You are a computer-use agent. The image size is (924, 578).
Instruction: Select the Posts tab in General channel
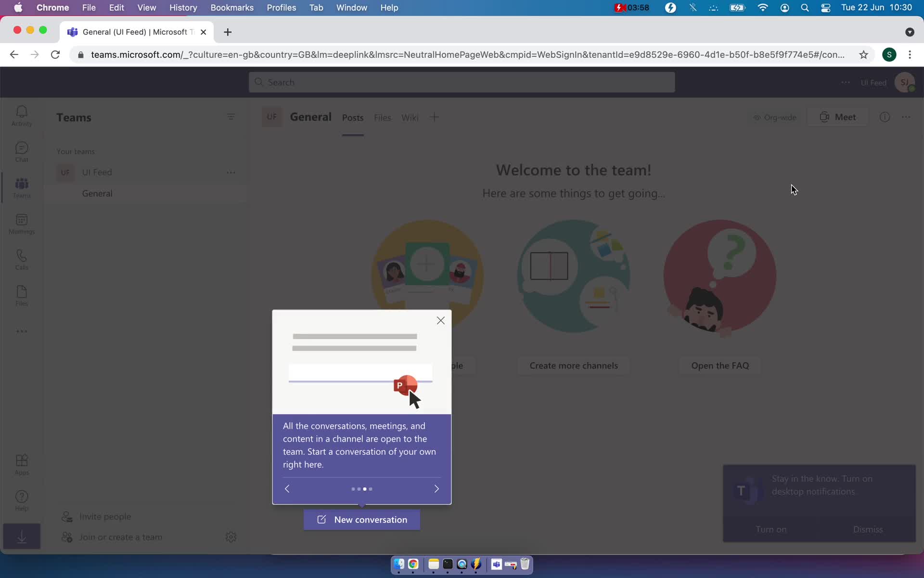pos(352,117)
